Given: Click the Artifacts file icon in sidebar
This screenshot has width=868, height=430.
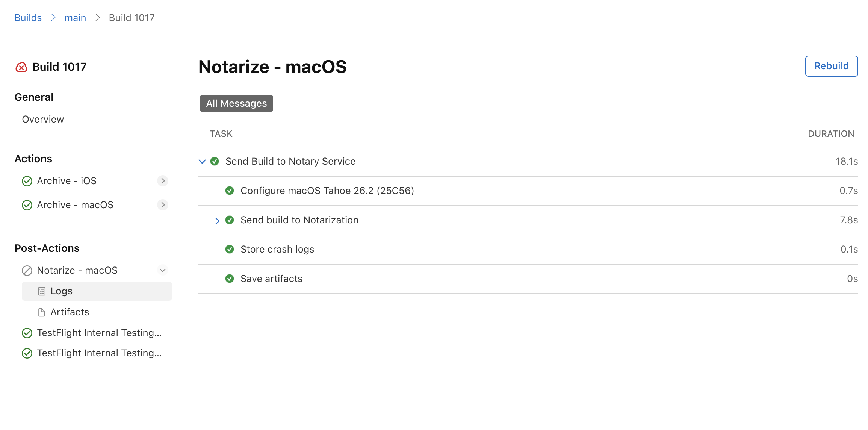Looking at the screenshot, I should pyautogui.click(x=42, y=312).
